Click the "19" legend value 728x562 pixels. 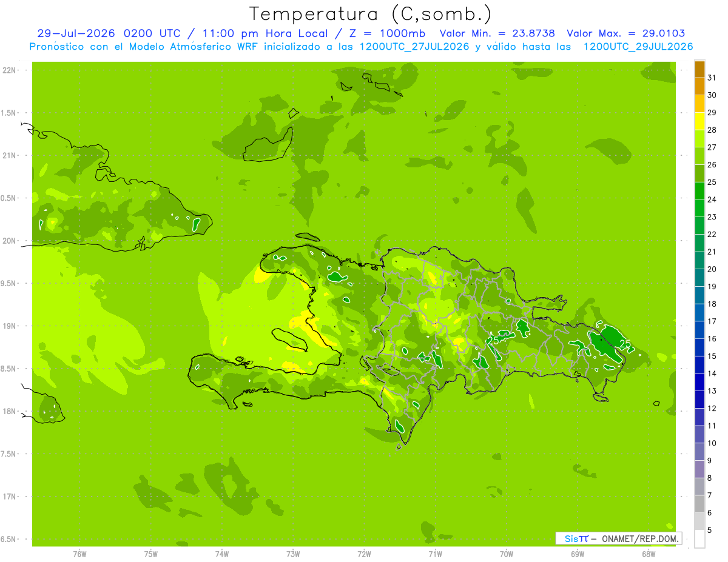[x=713, y=286]
